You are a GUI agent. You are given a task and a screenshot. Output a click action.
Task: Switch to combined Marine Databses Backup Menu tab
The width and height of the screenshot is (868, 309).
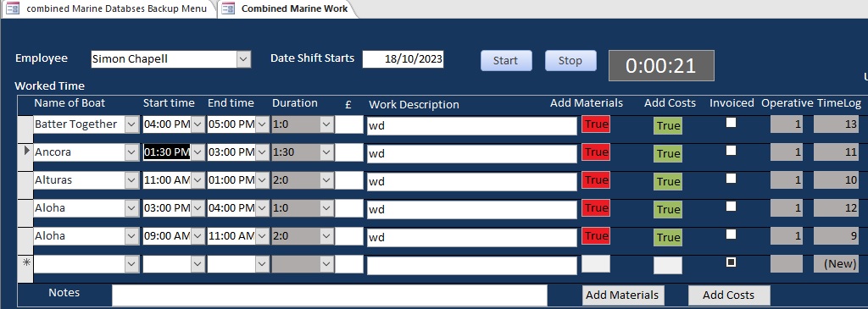click(x=108, y=8)
